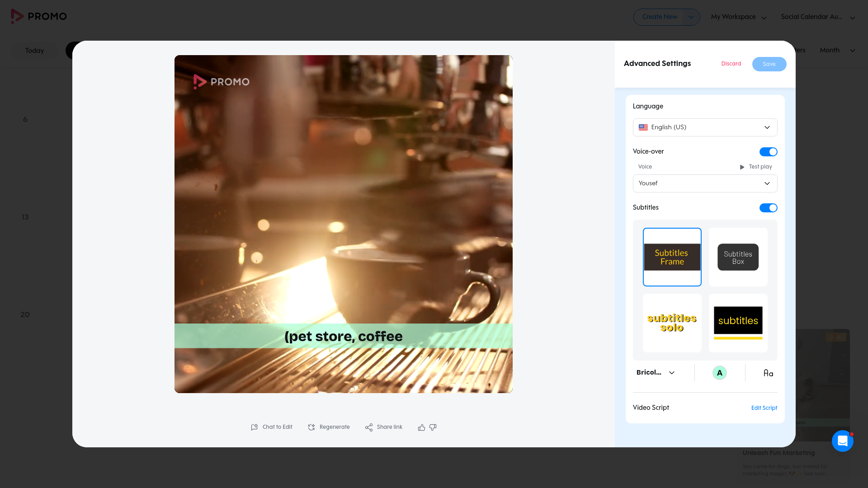868x488 pixels.
Task: Expand the Bricol font dropdown
Action: coord(654,372)
